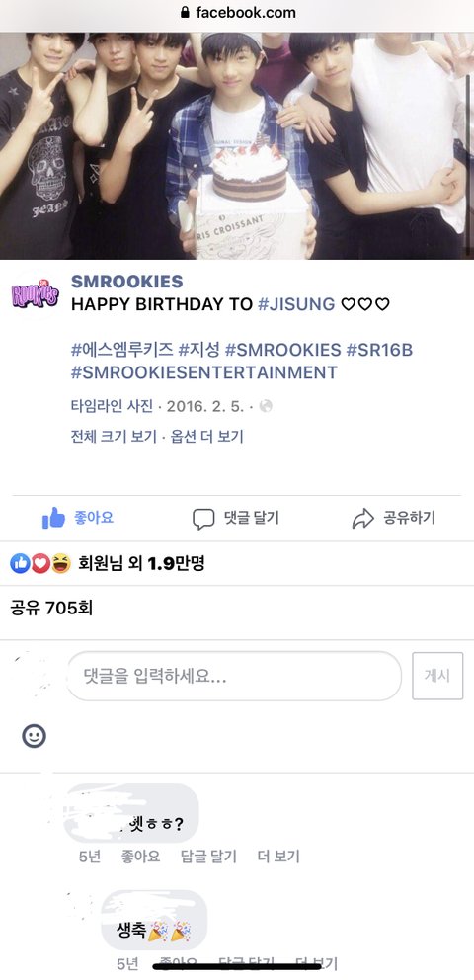Tap the lock icon beside facebook.com
Image resolution: width=474 pixels, height=980 pixels.
pyautogui.click(x=185, y=12)
